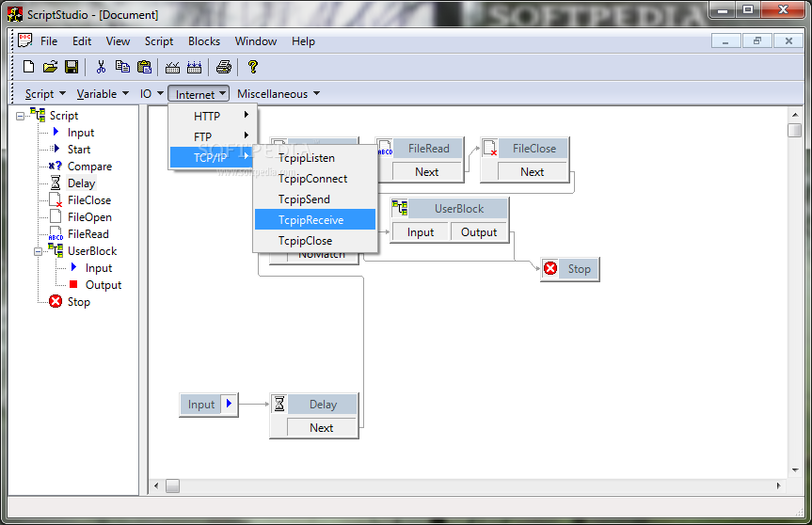Expand the FTP submenu
812x525 pixels.
pyautogui.click(x=213, y=136)
